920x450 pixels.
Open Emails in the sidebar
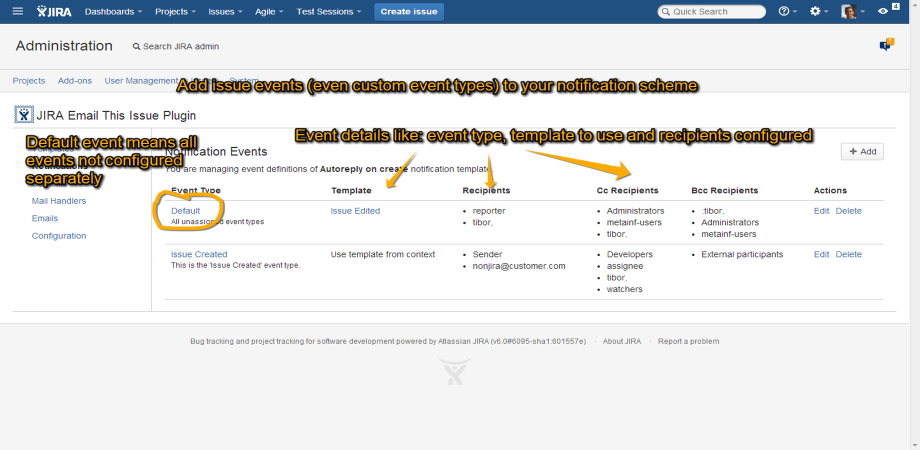(45, 218)
